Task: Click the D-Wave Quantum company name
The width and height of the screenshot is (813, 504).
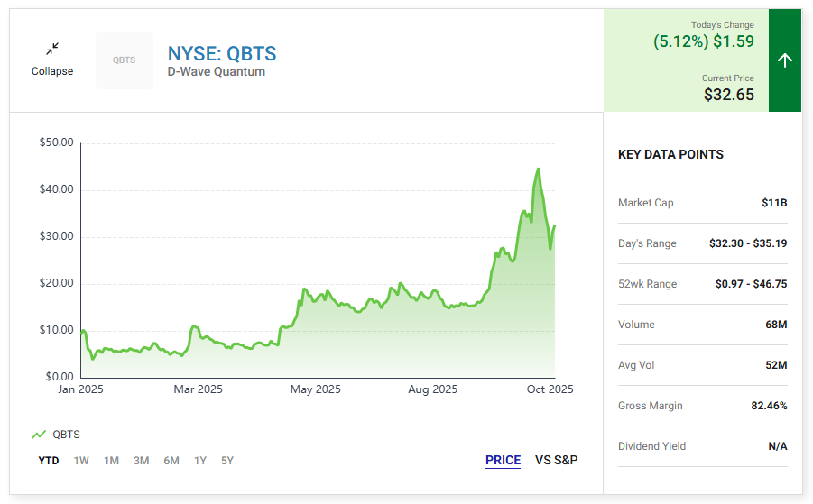Action: pos(217,71)
